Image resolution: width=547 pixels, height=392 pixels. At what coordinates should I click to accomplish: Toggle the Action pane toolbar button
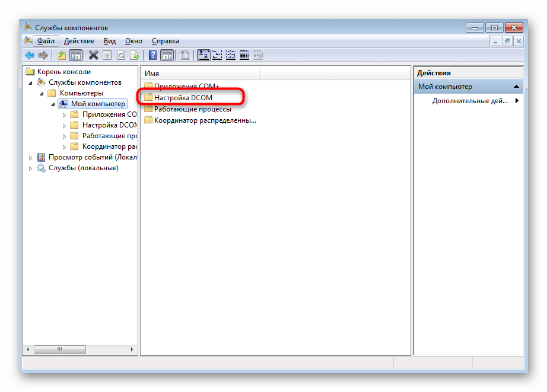pyautogui.click(x=167, y=55)
